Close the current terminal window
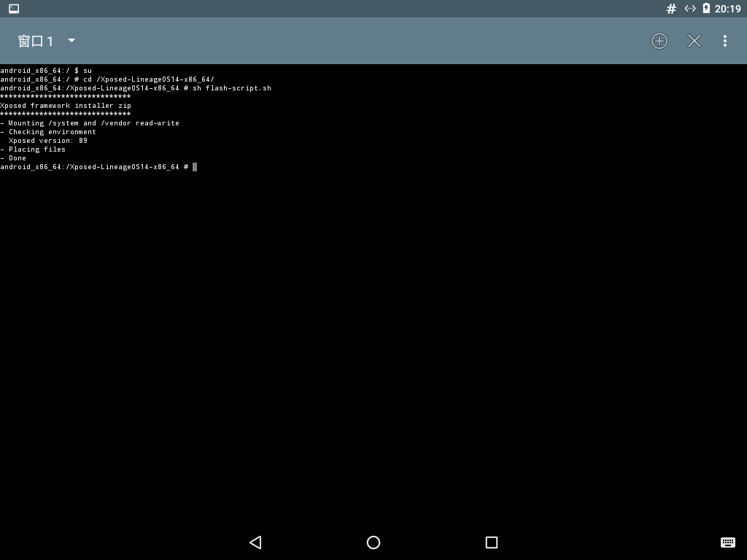This screenshot has width=747, height=560. click(x=694, y=41)
